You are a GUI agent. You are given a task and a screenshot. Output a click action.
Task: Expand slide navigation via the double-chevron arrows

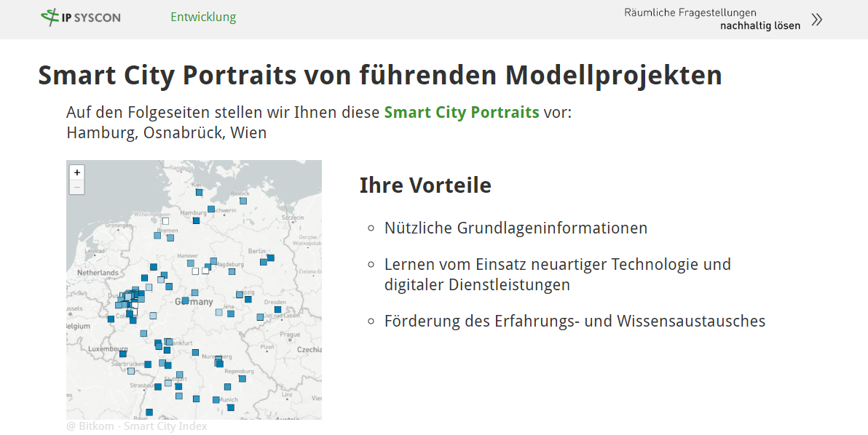pyautogui.click(x=817, y=20)
